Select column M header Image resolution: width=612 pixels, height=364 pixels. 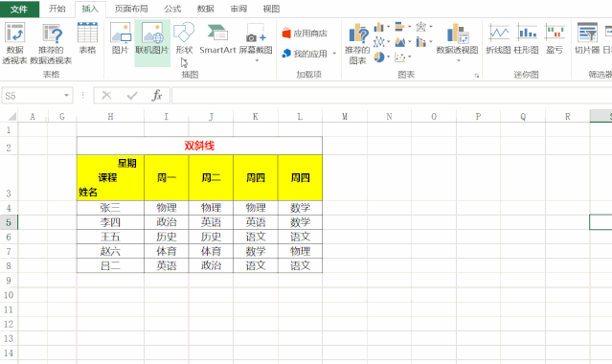[x=345, y=117]
